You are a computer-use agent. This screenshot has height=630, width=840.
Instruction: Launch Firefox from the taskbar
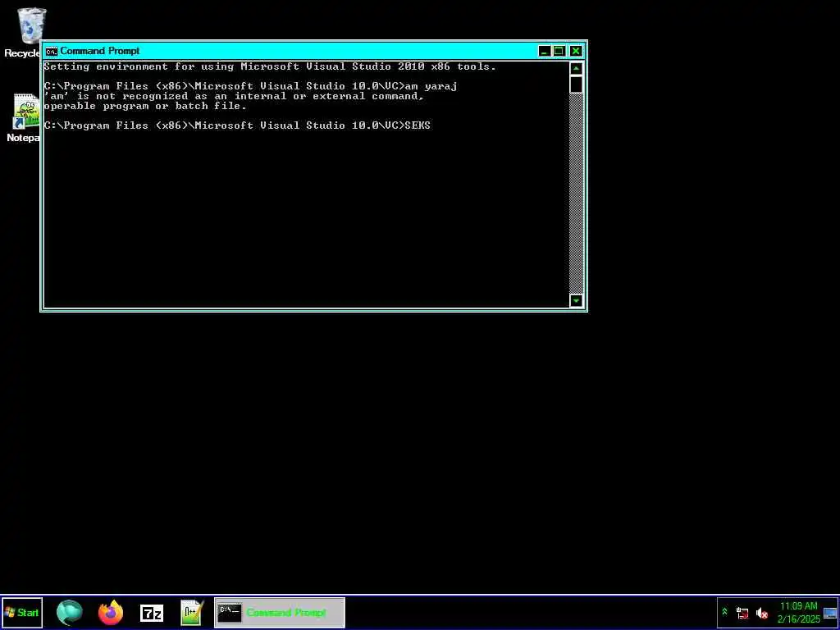pos(111,613)
